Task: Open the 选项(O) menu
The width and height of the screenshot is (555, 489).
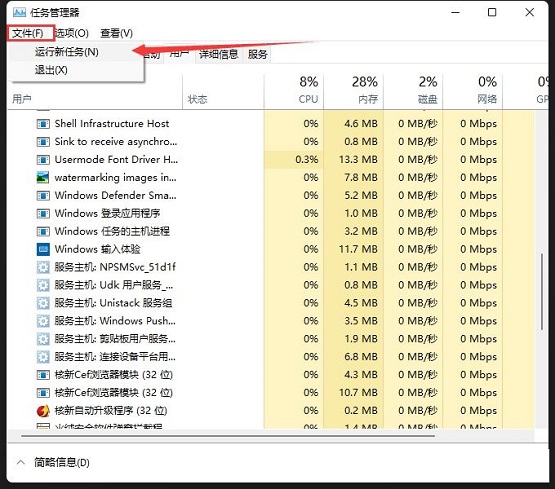Action: (x=72, y=33)
